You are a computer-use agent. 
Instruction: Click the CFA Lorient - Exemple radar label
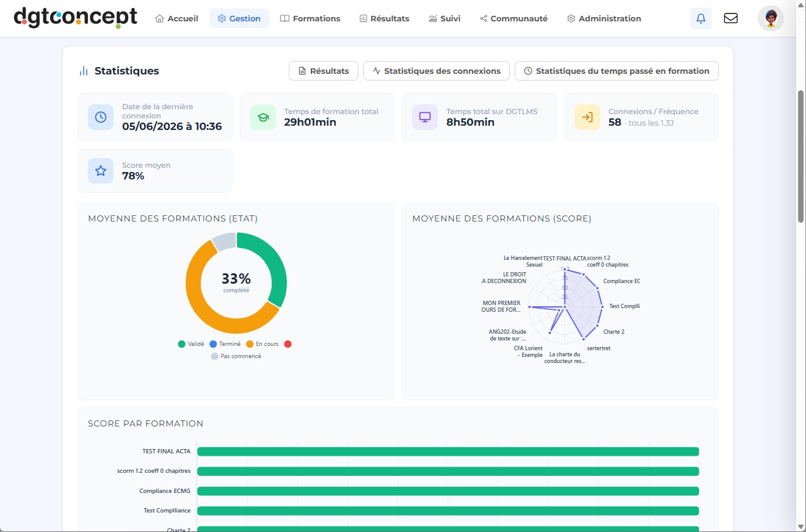click(528, 351)
